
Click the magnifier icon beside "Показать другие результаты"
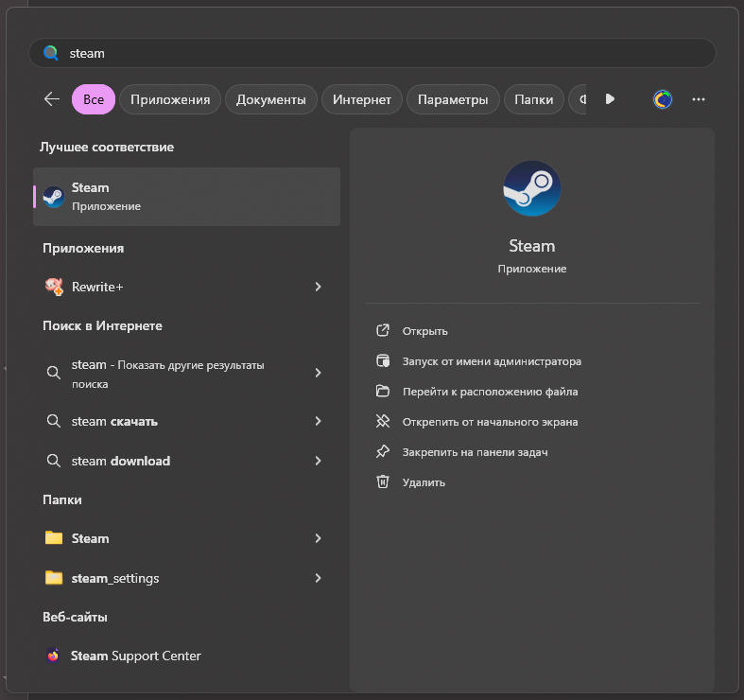(x=53, y=373)
